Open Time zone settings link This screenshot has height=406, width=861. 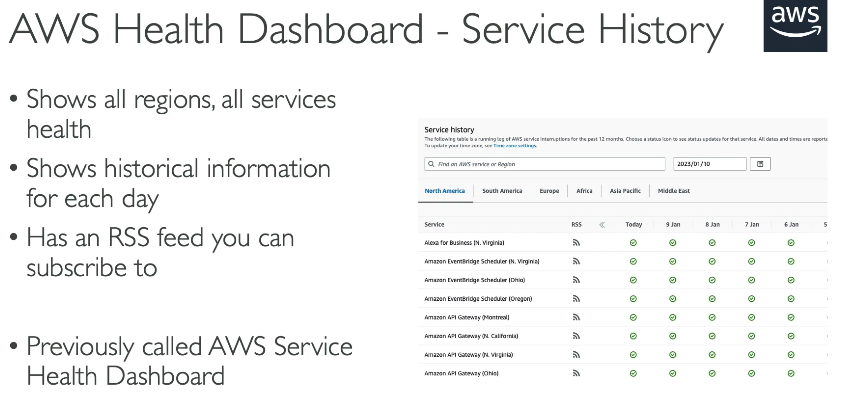pos(515,146)
